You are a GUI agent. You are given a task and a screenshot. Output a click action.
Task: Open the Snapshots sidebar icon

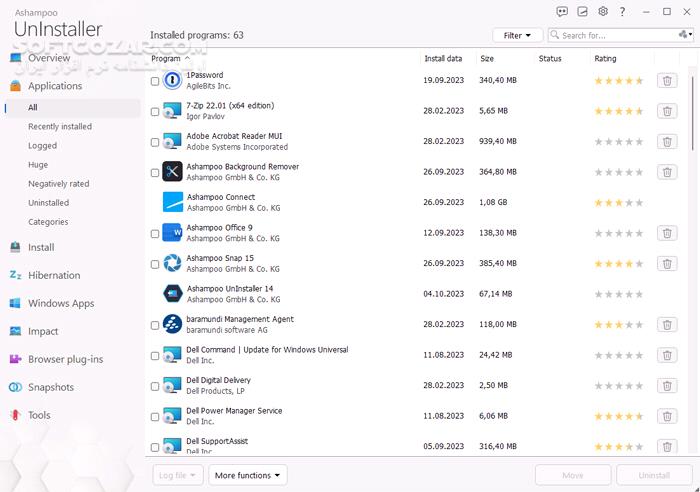[x=15, y=387]
